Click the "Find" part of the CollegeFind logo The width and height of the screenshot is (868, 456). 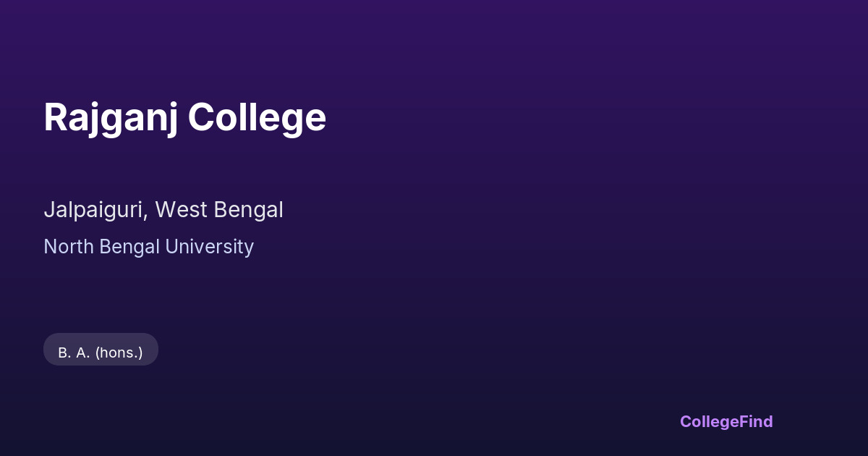coord(756,421)
